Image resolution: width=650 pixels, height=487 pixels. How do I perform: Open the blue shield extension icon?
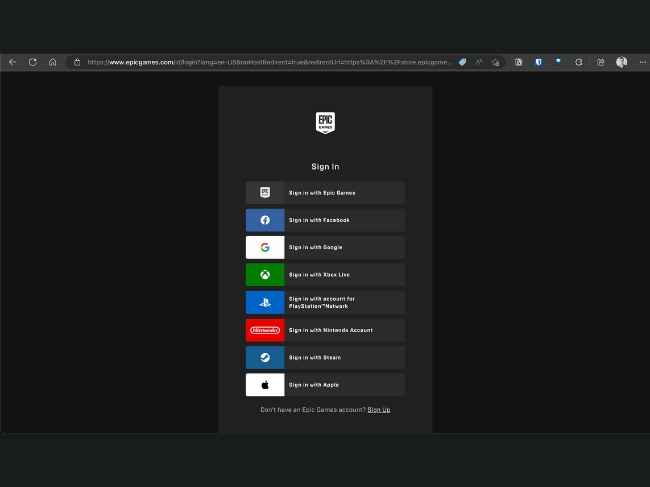(538, 62)
